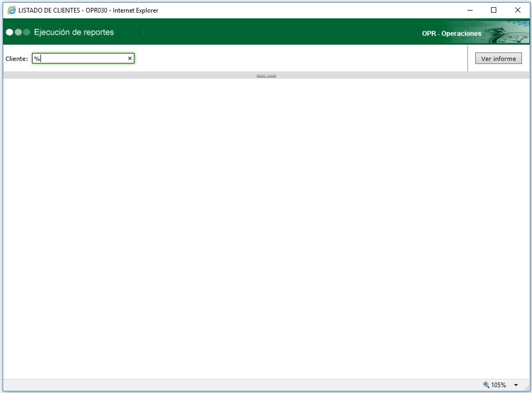Minimize the LISTADO DE CLIENTES window
The height and width of the screenshot is (393, 532).
470,10
